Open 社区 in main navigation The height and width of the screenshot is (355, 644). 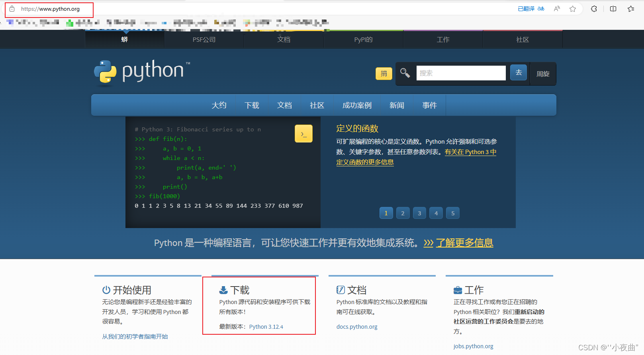[317, 105]
